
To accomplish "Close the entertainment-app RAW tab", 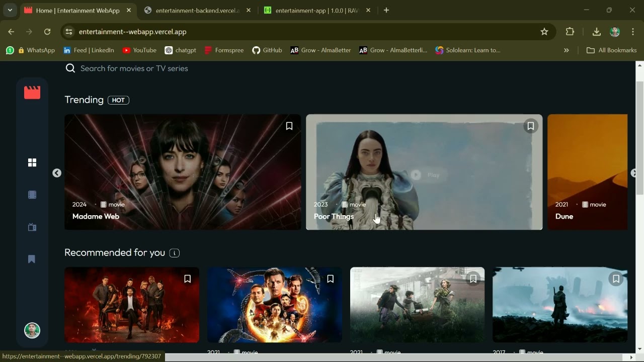I will click(368, 10).
